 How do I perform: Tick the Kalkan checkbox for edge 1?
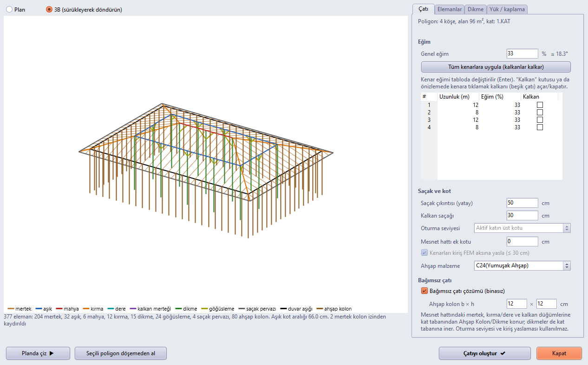pyautogui.click(x=540, y=105)
